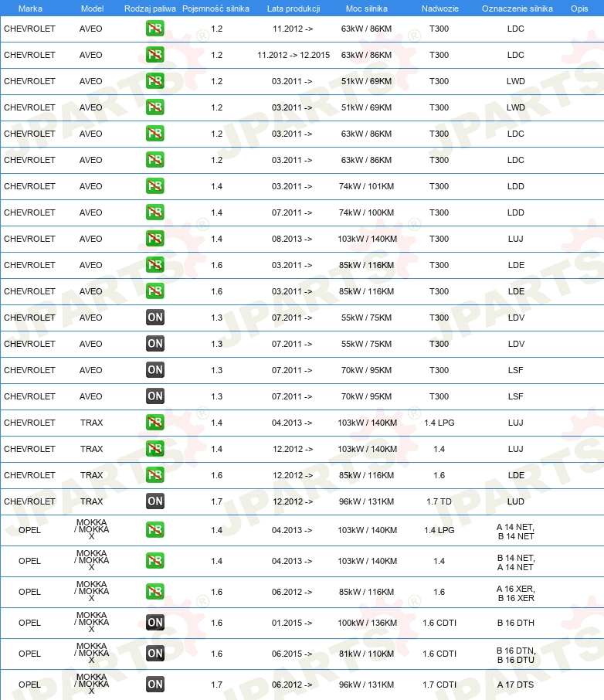Select the '01.2015 ->' production date cell

(x=292, y=623)
